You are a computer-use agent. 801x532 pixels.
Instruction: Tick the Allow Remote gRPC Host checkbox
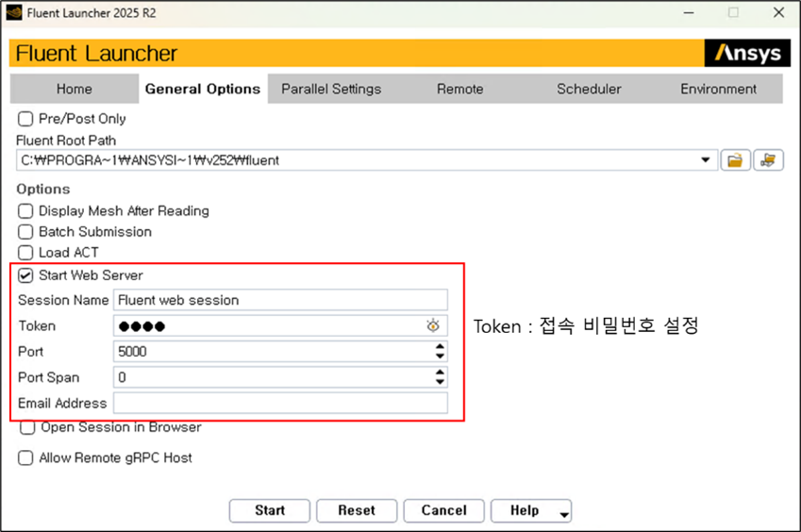click(x=26, y=457)
